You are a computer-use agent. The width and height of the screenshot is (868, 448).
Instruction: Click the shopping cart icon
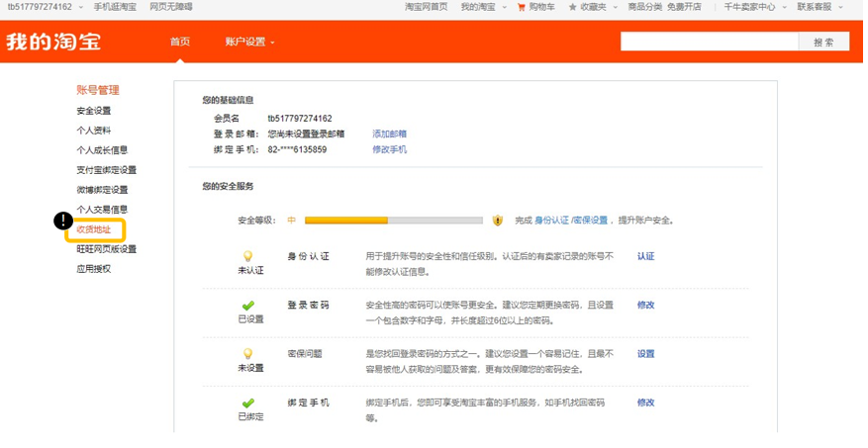tap(521, 7)
